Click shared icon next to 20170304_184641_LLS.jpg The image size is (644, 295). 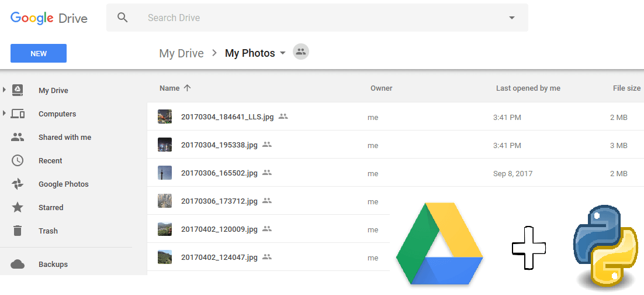(x=283, y=116)
